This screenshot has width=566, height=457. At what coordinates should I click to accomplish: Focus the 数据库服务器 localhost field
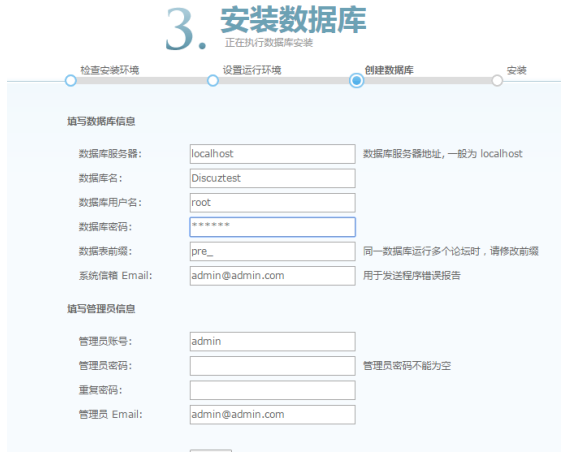[273, 154]
